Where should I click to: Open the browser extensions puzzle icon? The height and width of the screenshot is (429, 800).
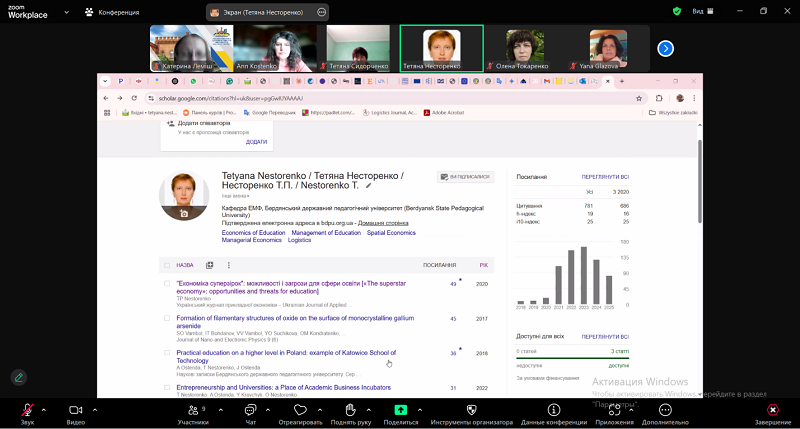(659, 98)
